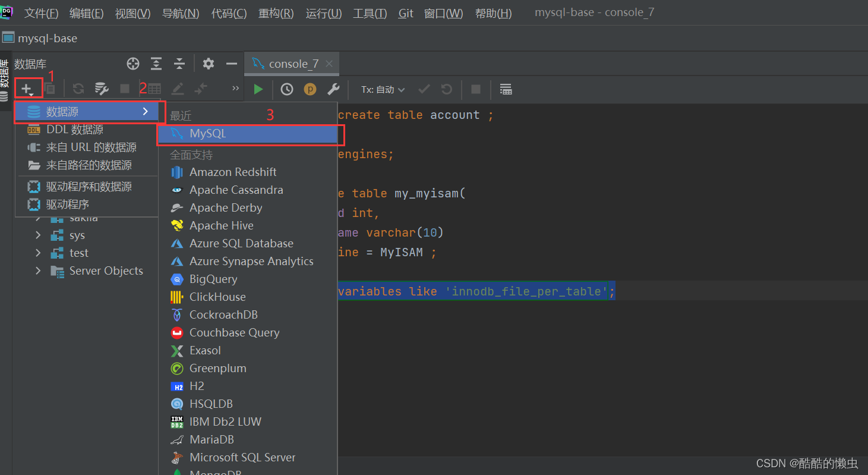The image size is (868, 475).
Task: Choose 来自路径的数据源 entry
Action: coord(87,165)
